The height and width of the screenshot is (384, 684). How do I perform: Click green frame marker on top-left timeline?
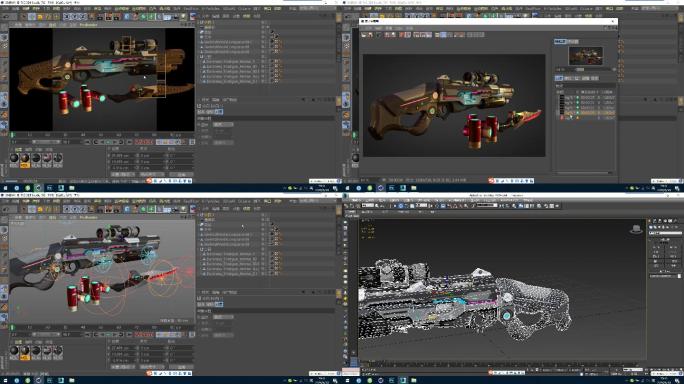[12, 134]
